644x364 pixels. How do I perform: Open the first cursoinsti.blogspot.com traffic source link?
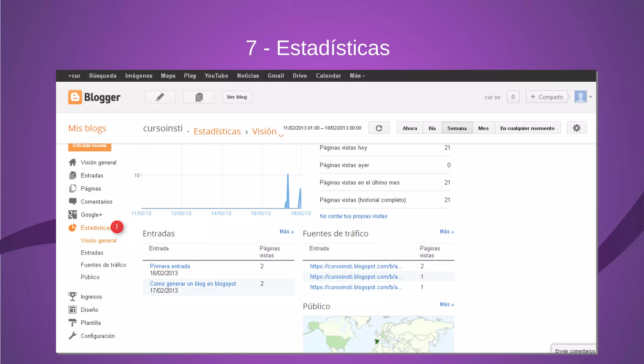(356, 266)
